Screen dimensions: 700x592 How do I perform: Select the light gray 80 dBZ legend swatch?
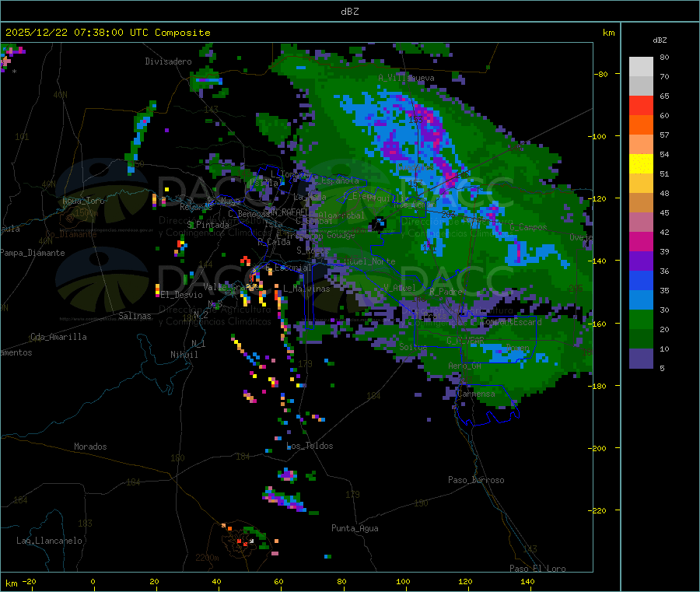[x=641, y=67]
